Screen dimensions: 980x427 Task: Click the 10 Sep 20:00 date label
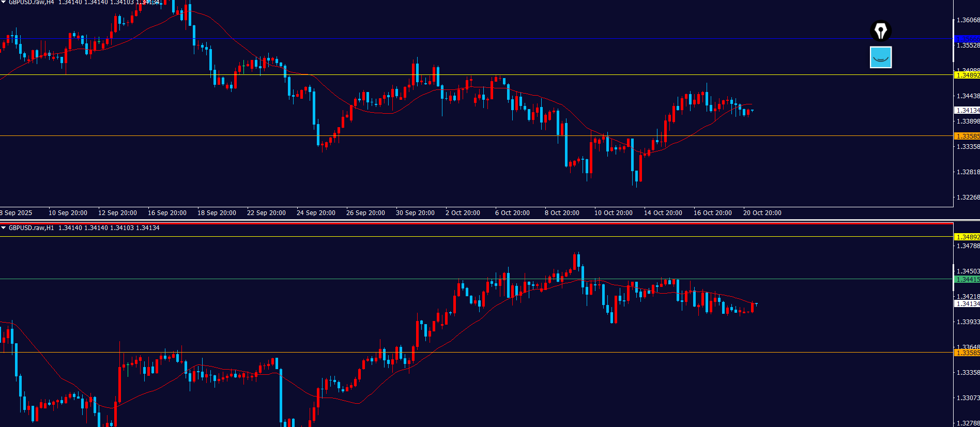pos(68,213)
